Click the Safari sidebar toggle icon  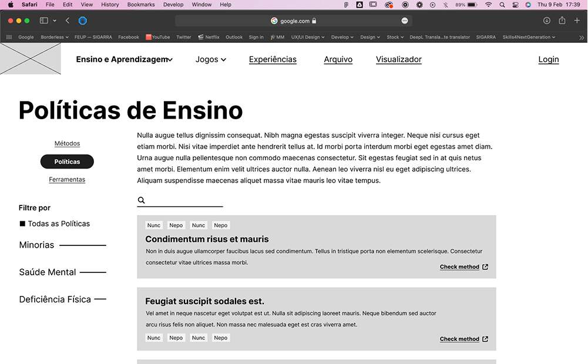[44, 21]
